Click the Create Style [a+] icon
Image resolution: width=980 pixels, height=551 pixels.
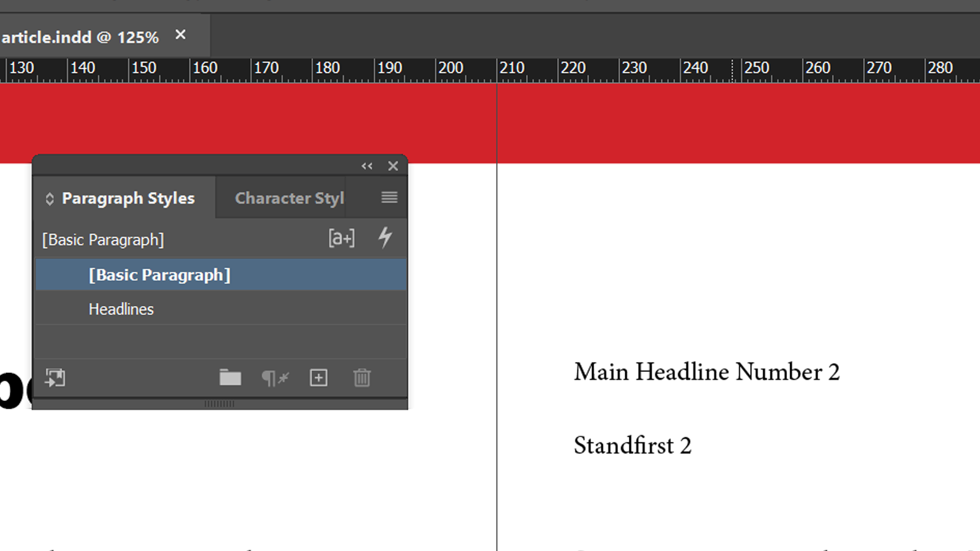pos(341,238)
